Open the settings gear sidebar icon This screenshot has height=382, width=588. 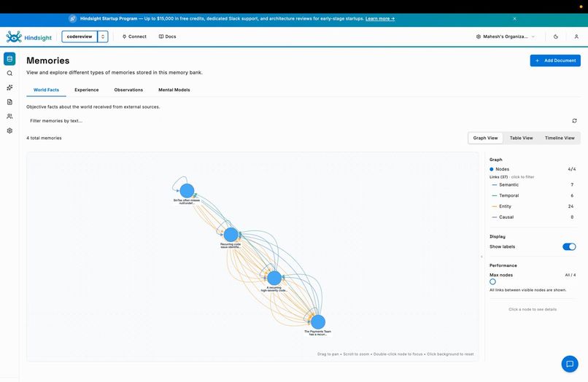(x=9, y=130)
